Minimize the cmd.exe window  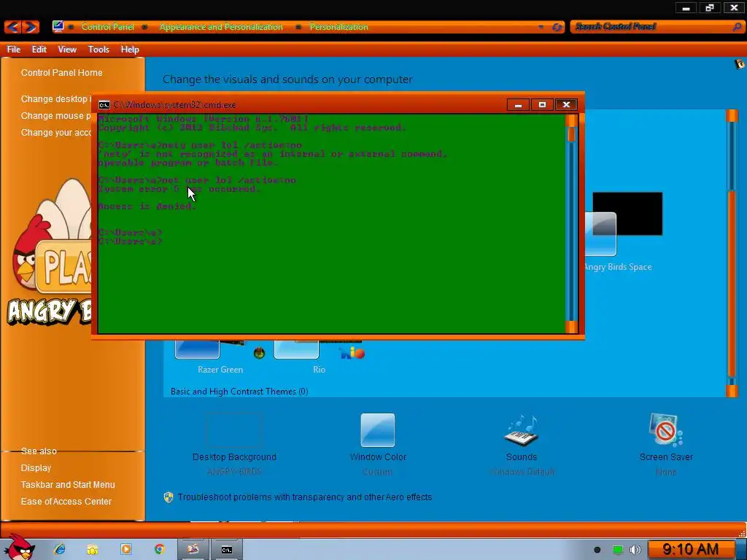point(518,105)
